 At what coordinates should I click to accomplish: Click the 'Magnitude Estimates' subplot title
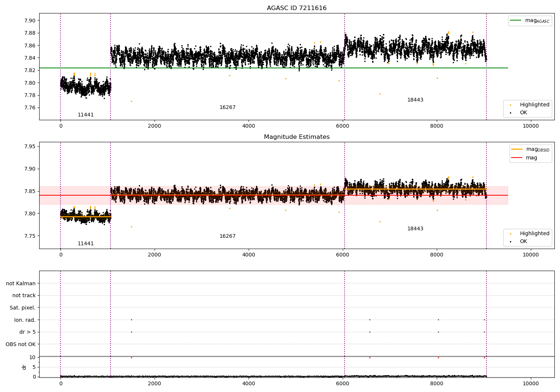296,137
